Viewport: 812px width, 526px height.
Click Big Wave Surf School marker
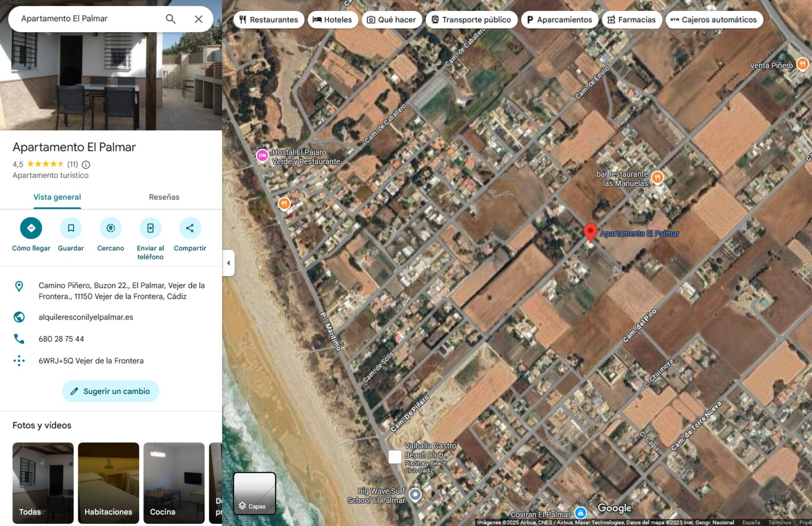point(415,494)
